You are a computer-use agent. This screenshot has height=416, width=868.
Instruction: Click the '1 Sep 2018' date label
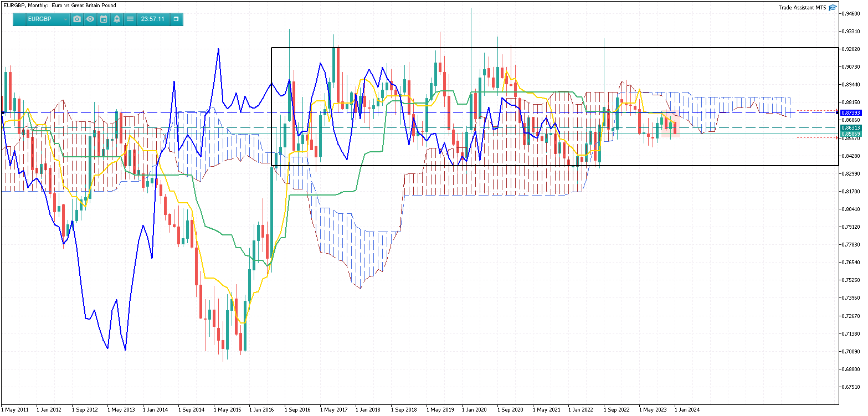click(404, 410)
